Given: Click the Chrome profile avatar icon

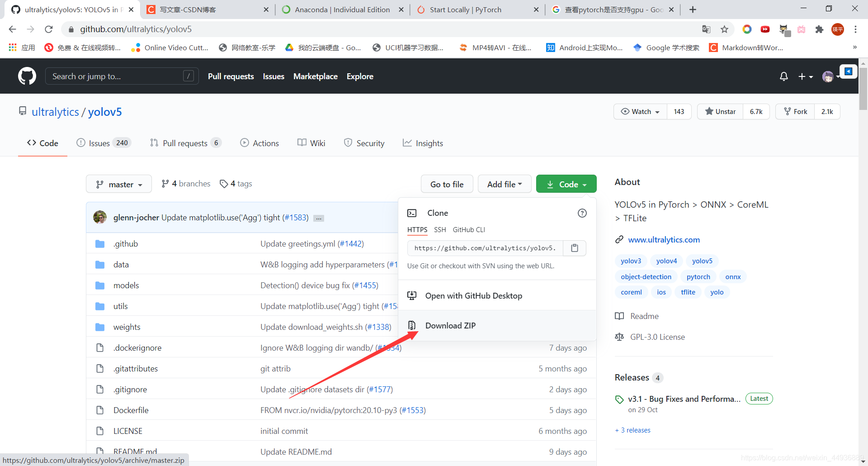Looking at the screenshot, I should coord(837,29).
